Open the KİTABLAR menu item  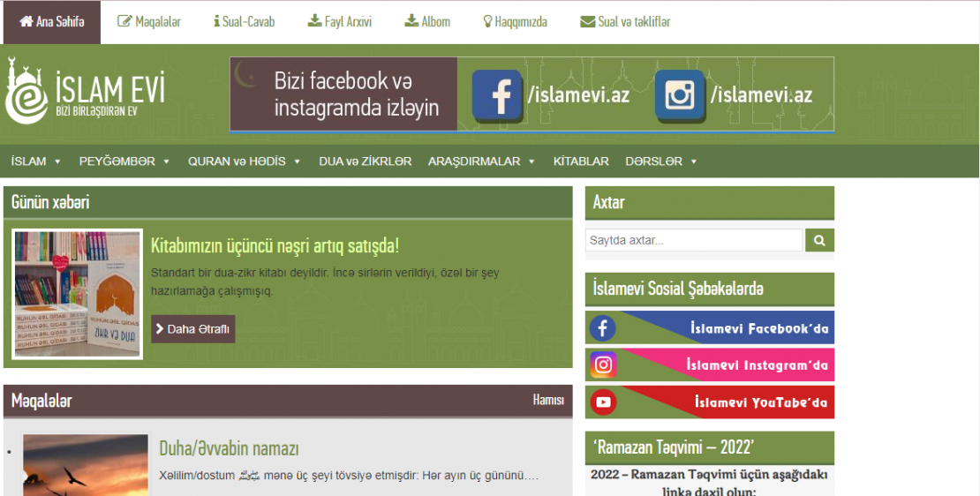point(581,162)
